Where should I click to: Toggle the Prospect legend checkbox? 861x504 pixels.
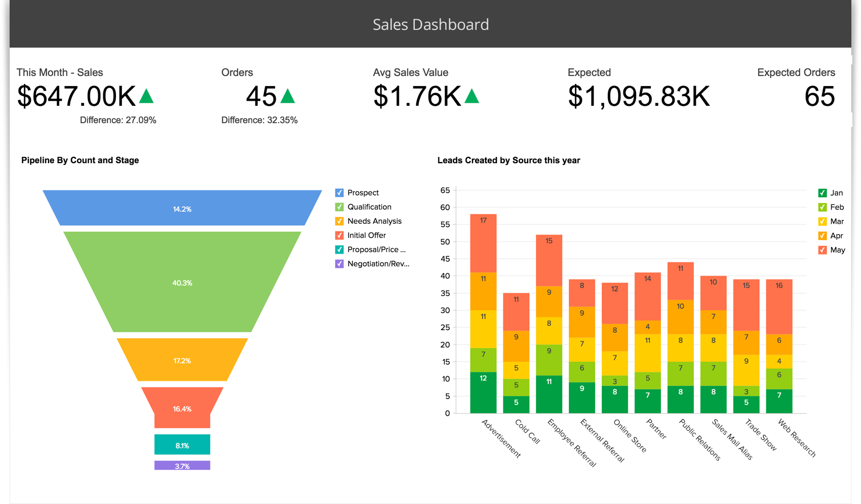coord(339,192)
